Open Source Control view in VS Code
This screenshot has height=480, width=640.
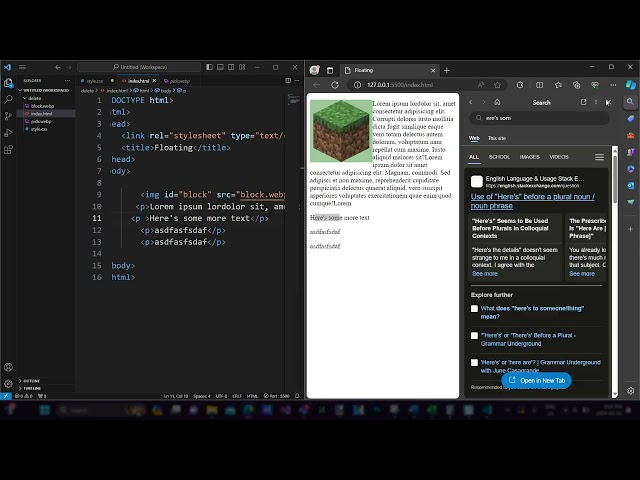(x=8, y=116)
